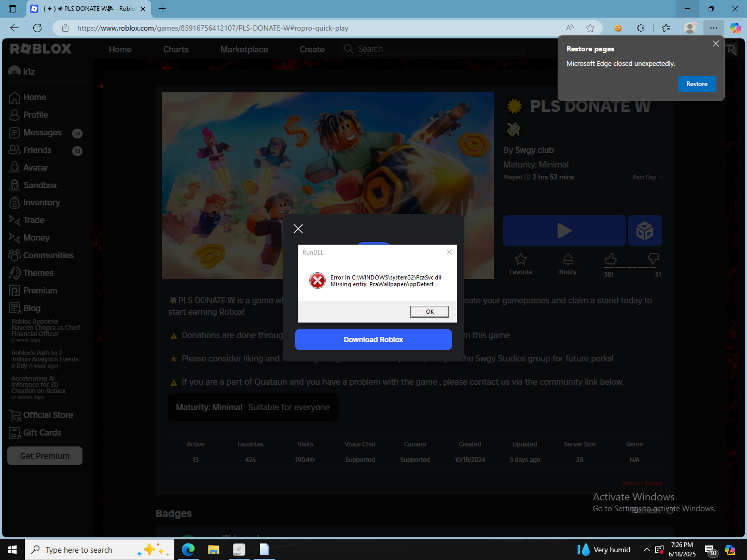Screen dimensions: 747x560
Task: Open Edge extensions puzzle icon
Action: 641,28
